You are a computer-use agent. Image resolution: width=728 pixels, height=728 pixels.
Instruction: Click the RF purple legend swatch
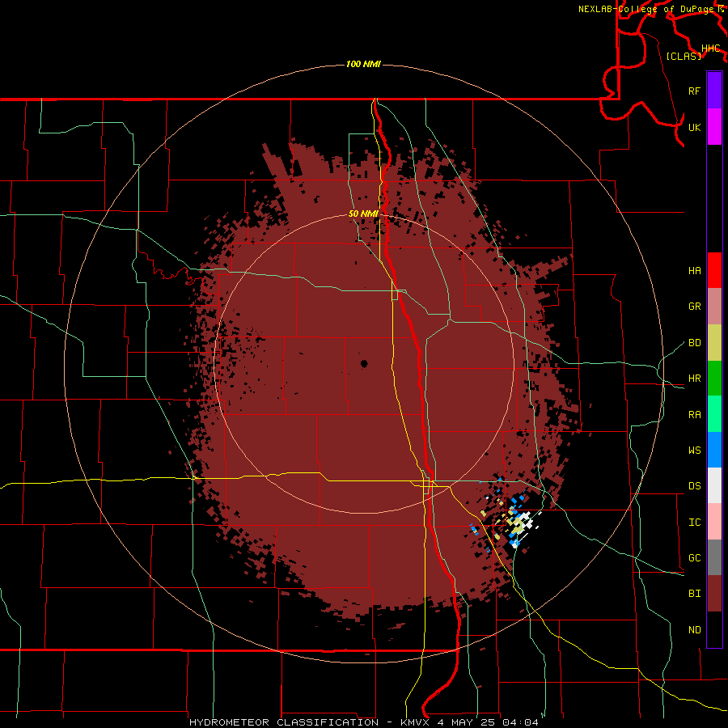point(714,91)
